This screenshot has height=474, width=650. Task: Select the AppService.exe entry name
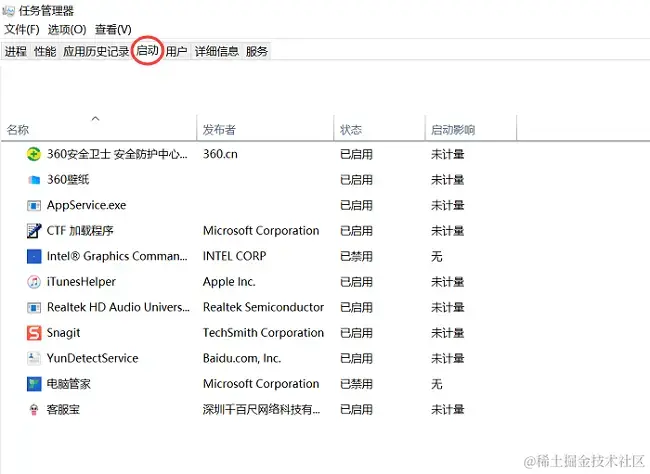(86, 205)
